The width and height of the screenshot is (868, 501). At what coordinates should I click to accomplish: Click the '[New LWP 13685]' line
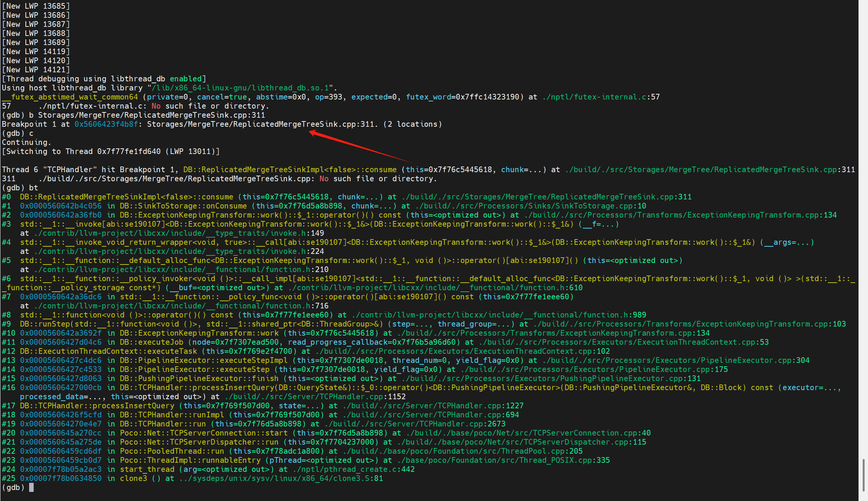pyautogui.click(x=36, y=6)
